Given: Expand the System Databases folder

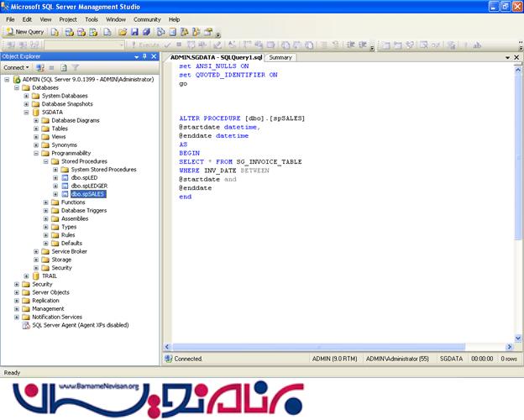Looking at the screenshot, I should pyautogui.click(x=26, y=96).
